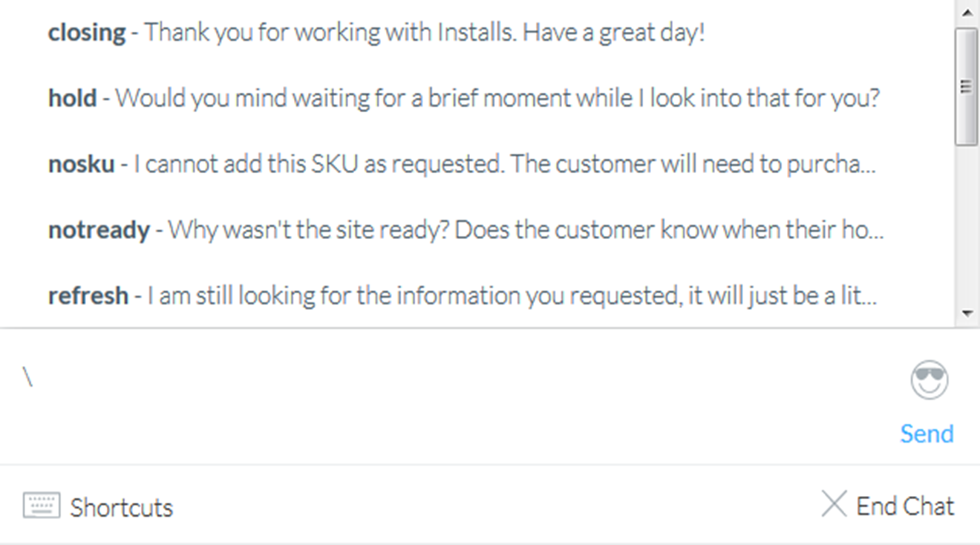Select the bold "closing" shortcut keyword
Screen dimensions: 980x545
(86, 33)
